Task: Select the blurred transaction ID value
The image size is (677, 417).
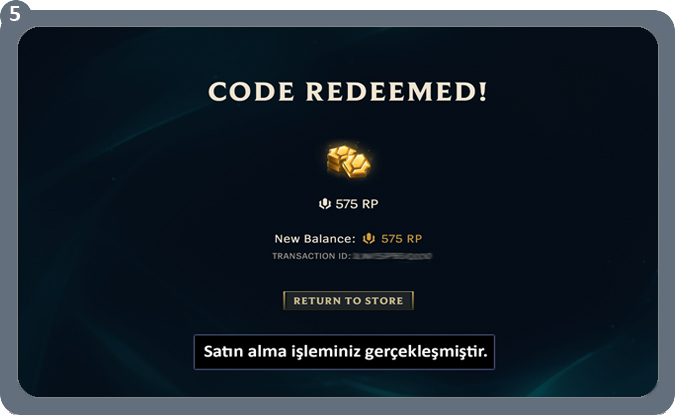Action: pyautogui.click(x=392, y=256)
